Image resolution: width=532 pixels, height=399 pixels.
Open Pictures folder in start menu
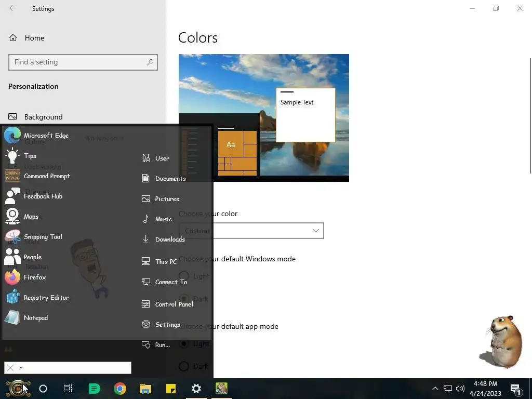[161, 199]
